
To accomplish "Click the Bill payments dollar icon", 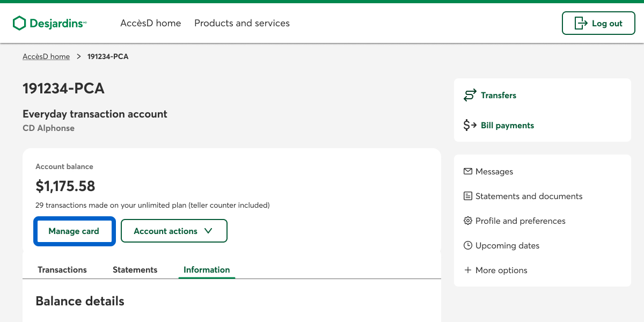I will click(470, 126).
